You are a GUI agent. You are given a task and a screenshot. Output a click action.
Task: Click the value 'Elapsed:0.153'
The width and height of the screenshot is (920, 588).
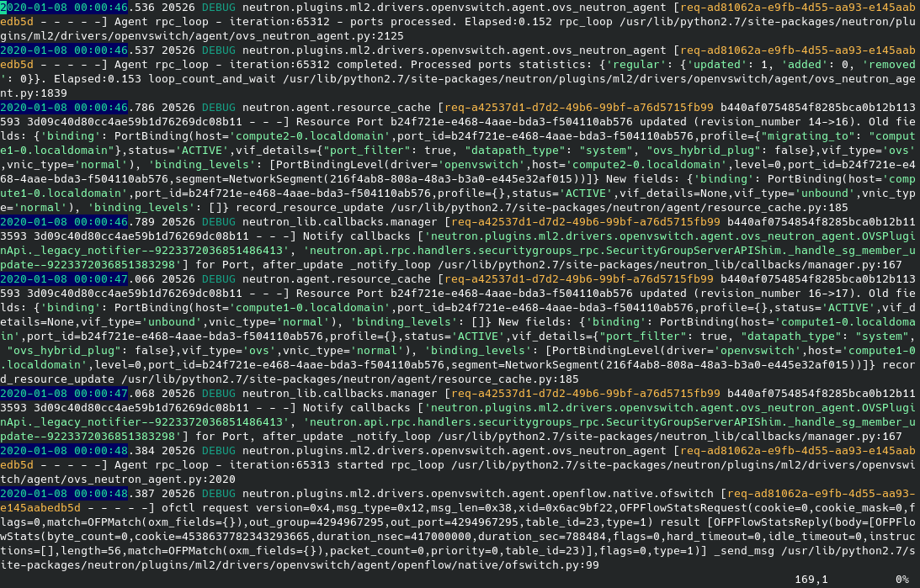pos(98,79)
